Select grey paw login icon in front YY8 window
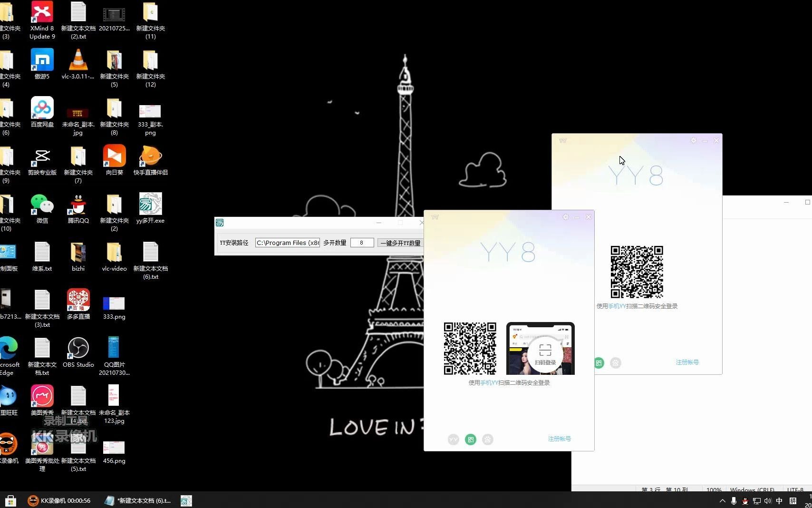 [487, 440]
